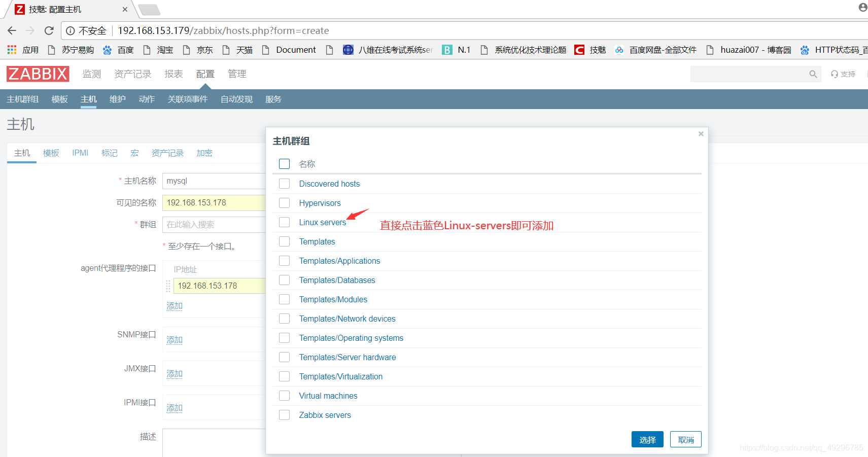This screenshot has width=868, height=457.
Task: Click 添加 under SNMP接口
Action: 175,340
